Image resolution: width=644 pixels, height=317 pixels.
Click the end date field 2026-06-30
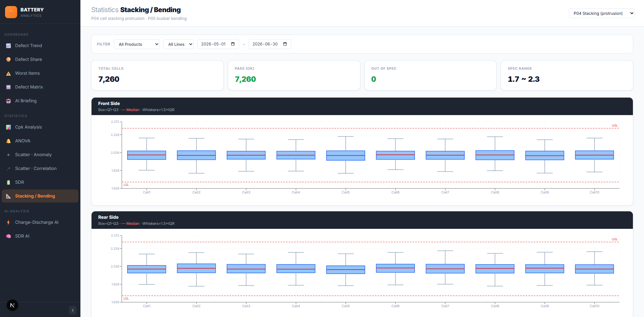pos(270,44)
